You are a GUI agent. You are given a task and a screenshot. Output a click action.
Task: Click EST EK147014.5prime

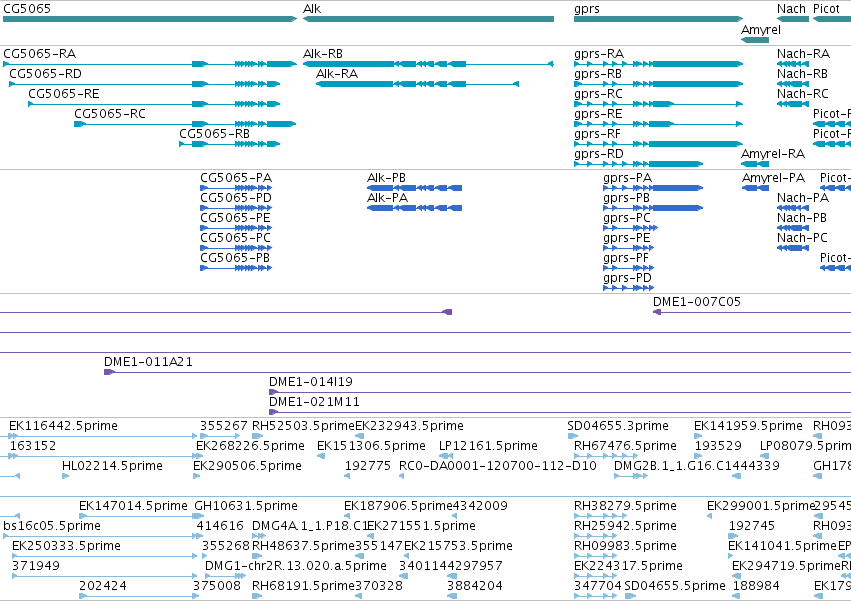pos(134,506)
